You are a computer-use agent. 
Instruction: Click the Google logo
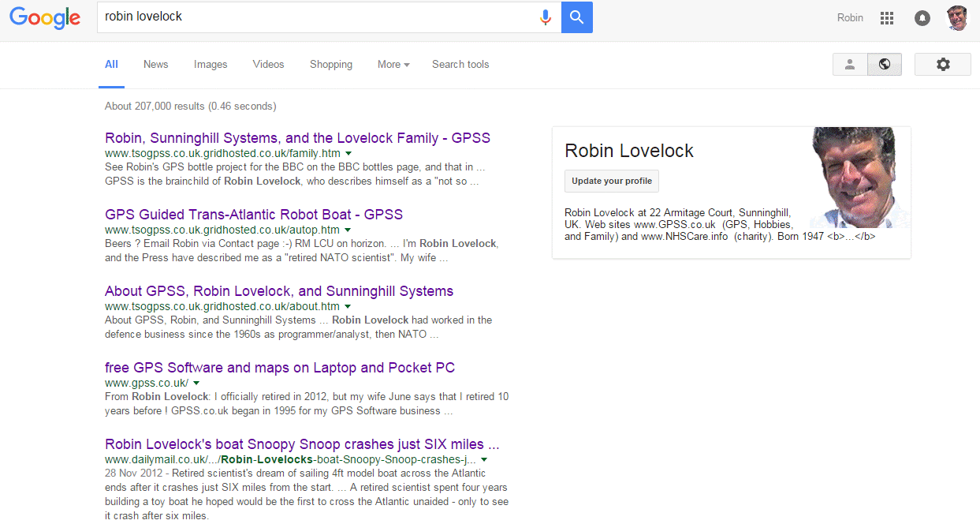tap(45, 18)
